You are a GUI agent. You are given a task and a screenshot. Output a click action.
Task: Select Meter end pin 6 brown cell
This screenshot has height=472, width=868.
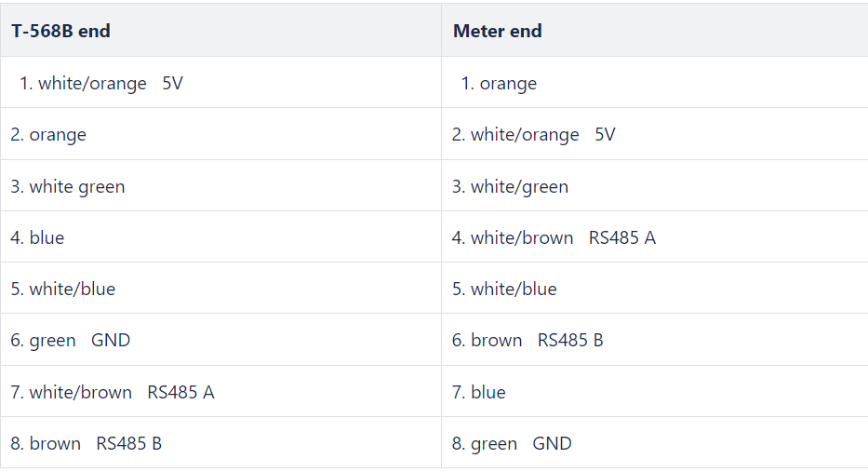[x=527, y=341]
